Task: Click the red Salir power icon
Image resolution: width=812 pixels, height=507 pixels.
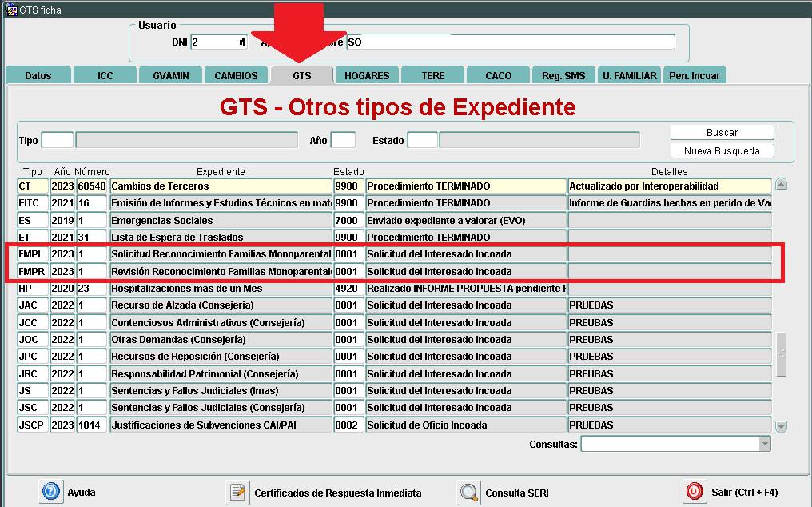Action: coord(695,492)
